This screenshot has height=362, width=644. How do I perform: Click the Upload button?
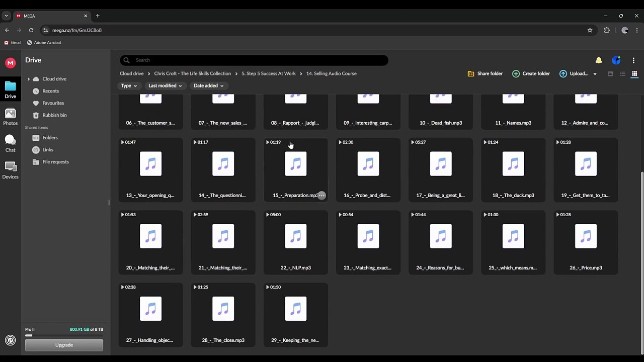tap(574, 74)
